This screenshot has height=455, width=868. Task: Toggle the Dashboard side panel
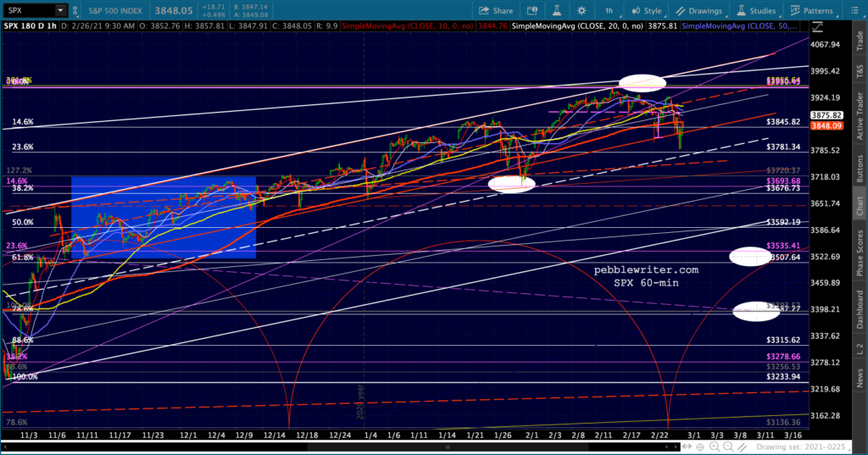click(860, 309)
